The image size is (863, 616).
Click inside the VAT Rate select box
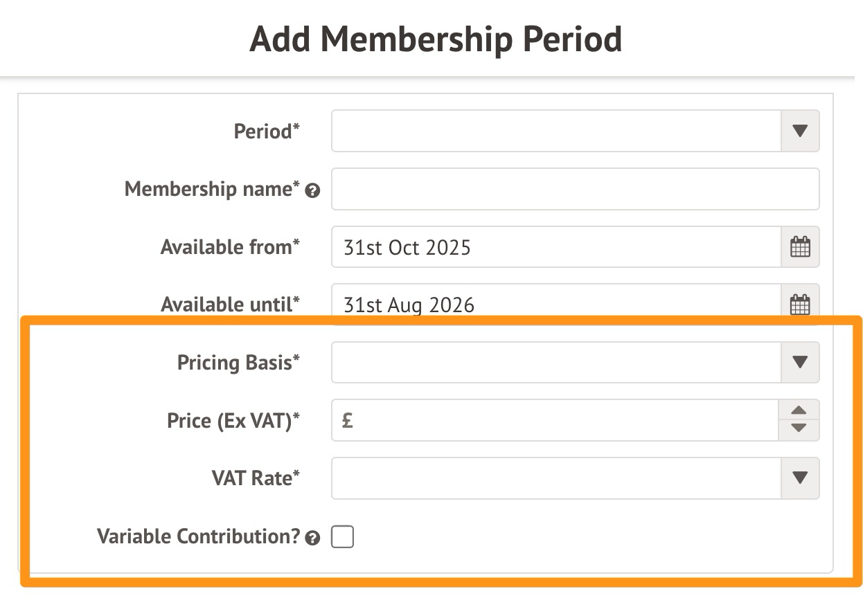[555, 478]
